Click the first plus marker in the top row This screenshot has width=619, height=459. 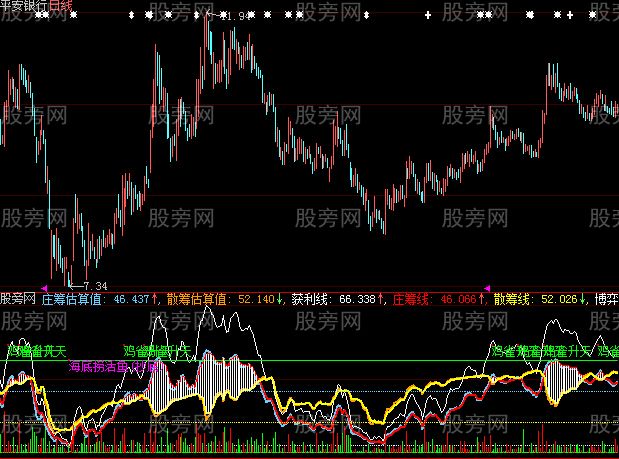coord(429,16)
